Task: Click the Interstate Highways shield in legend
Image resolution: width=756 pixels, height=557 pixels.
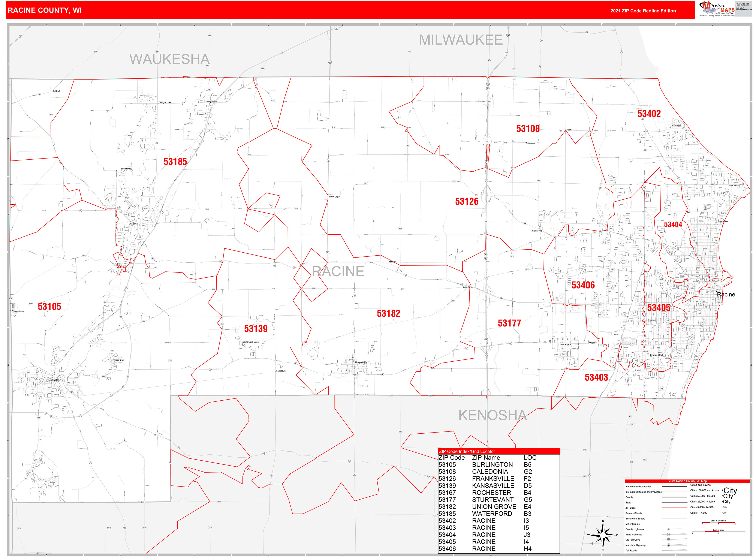Action: click(668, 545)
